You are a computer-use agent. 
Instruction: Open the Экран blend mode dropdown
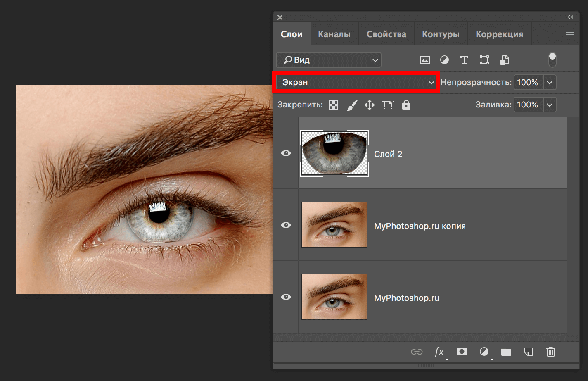pos(356,83)
